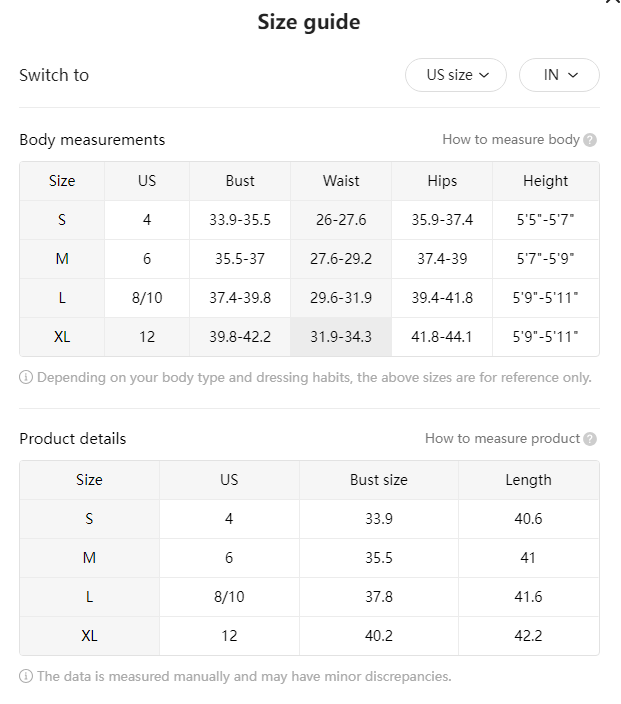The image size is (621, 704).
Task: Click the Bust column header in body measurements
Action: click(240, 181)
